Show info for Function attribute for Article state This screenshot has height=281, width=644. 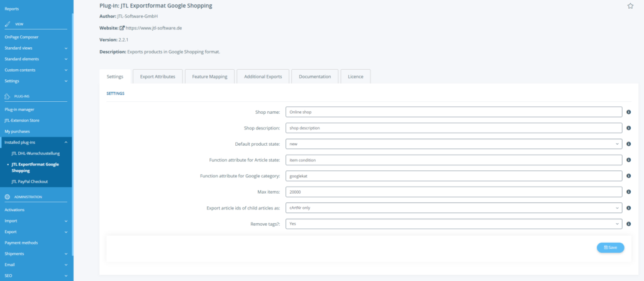[x=628, y=160]
